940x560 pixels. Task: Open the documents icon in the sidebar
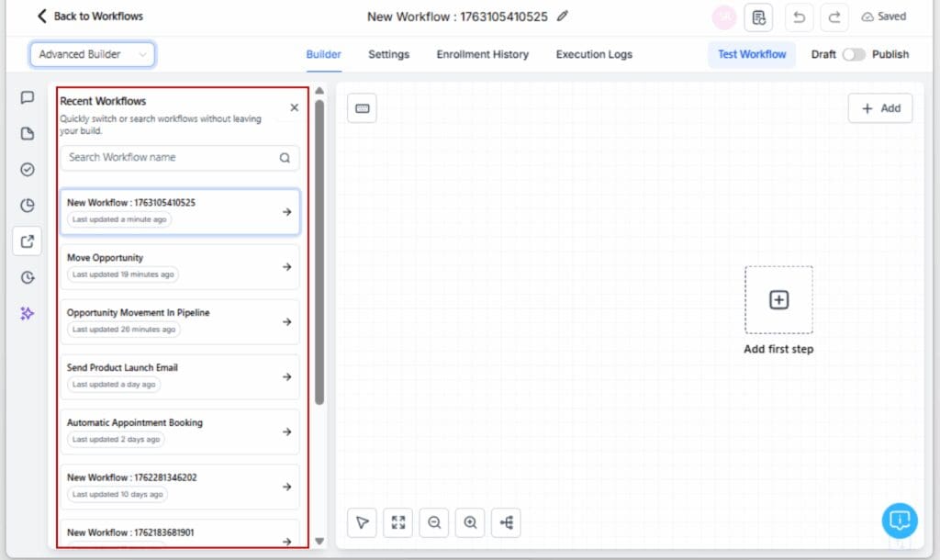click(27, 134)
